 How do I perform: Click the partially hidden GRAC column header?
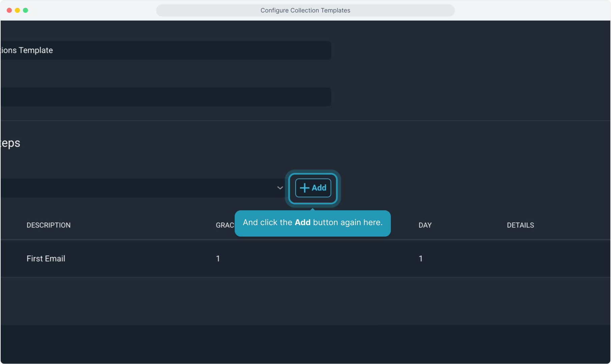pyautogui.click(x=225, y=225)
